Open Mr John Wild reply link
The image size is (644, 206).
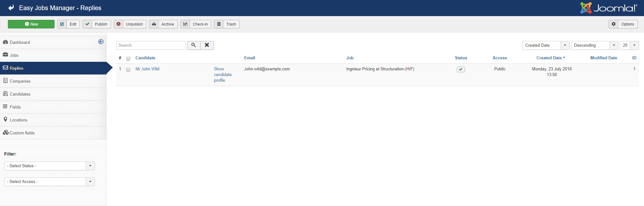click(x=147, y=69)
